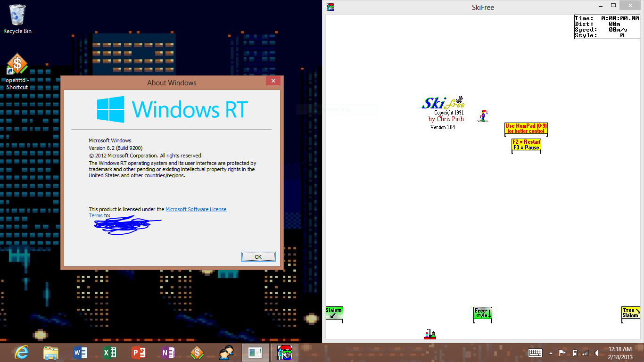The image size is (644, 362).
Task: Launch OneNote from the taskbar
Action: [168, 353]
